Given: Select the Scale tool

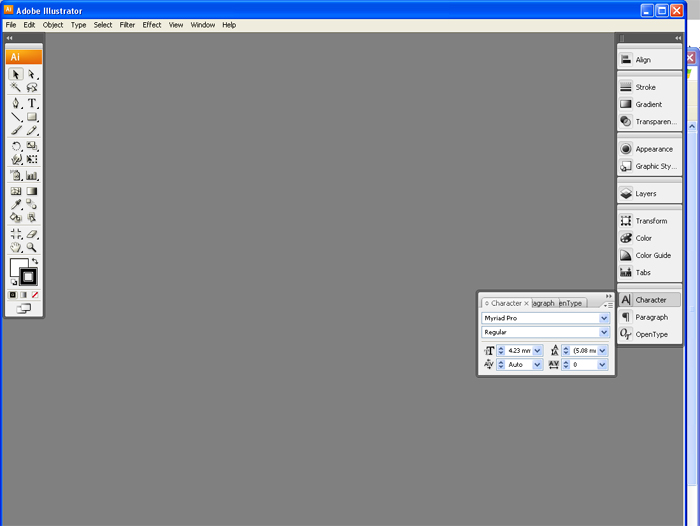Looking at the screenshot, I should click(x=32, y=146).
